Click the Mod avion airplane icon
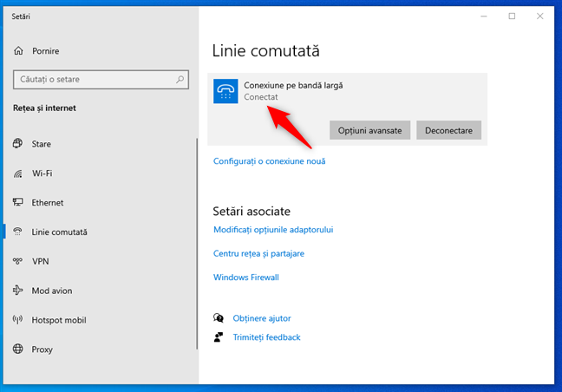The height and width of the screenshot is (392, 562). (x=18, y=291)
